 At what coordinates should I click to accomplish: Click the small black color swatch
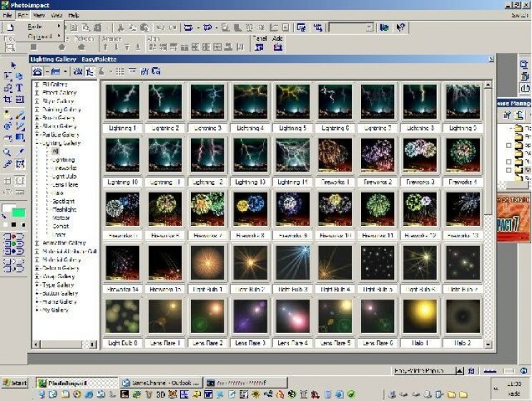(x=14, y=224)
